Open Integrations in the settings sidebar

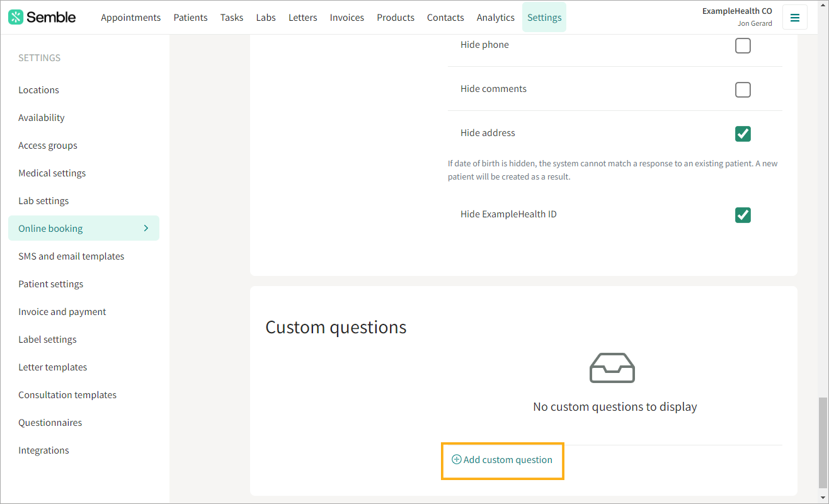tap(43, 450)
